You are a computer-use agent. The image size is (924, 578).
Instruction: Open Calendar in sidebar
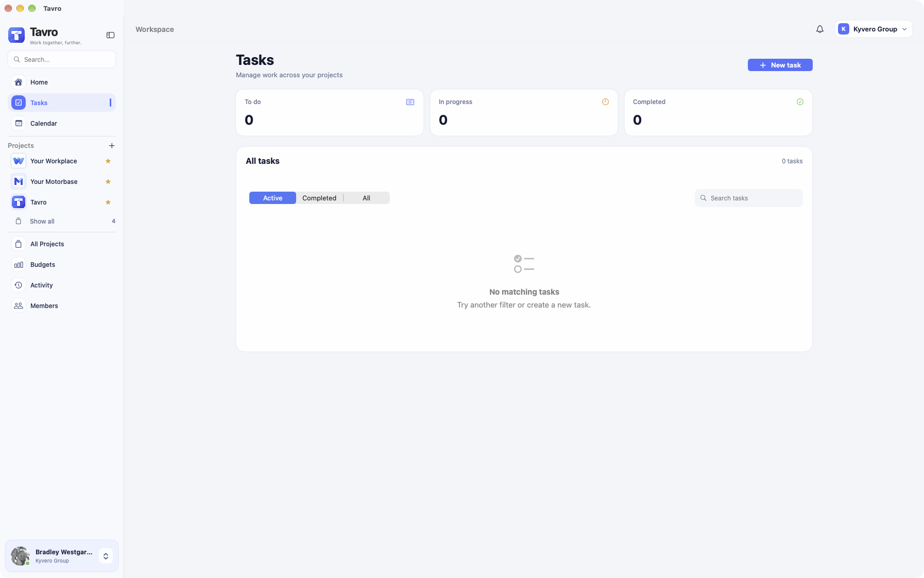62,124
